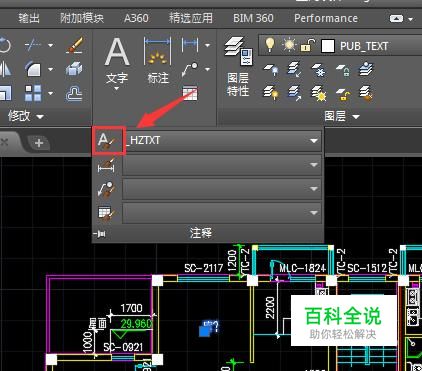
Task: Expand the 修改 panel
Action: click(26, 116)
